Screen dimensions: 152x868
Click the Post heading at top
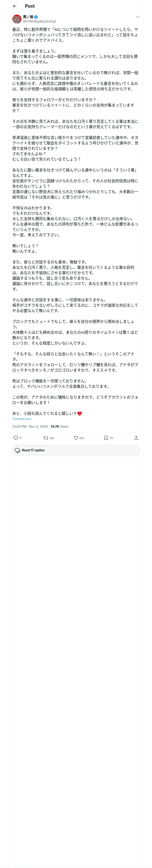(x=30, y=6)
